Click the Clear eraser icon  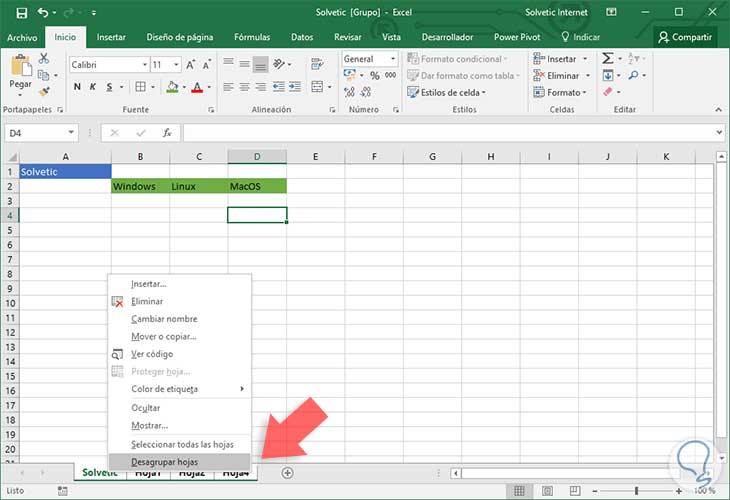[608, 92]
